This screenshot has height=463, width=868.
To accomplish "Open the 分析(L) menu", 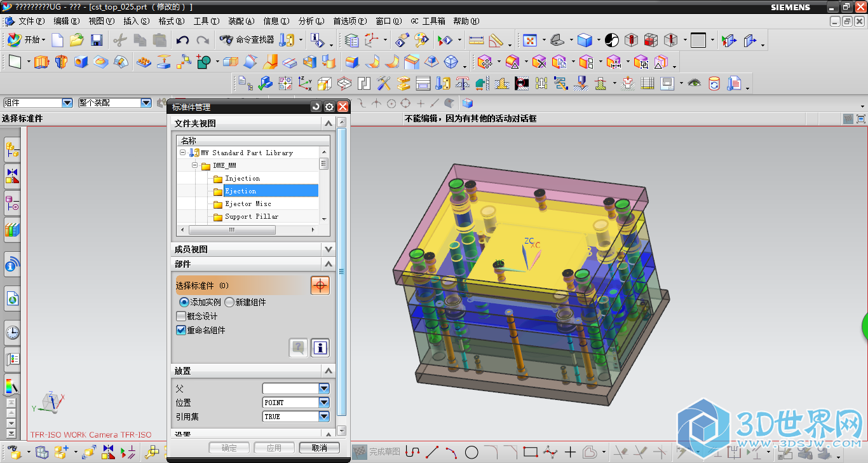I will coord(311,21).
